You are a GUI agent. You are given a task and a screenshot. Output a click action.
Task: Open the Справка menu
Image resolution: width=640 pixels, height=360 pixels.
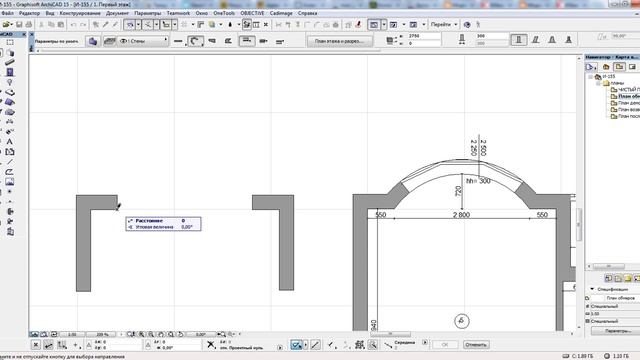click(x=307, y=13)
